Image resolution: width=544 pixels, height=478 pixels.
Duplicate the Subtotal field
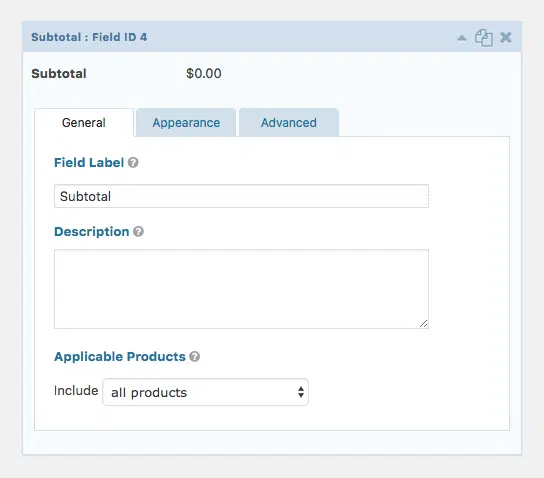(x=484, y=37)
